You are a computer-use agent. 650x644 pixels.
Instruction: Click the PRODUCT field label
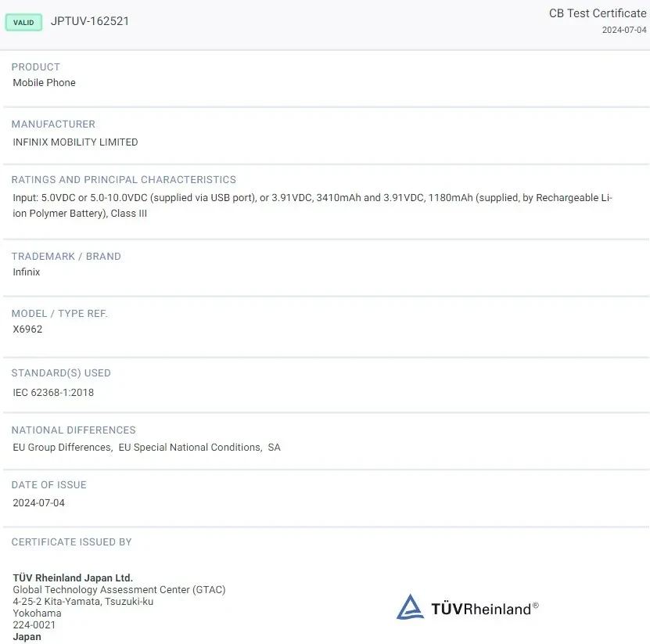tap(36, 67)
